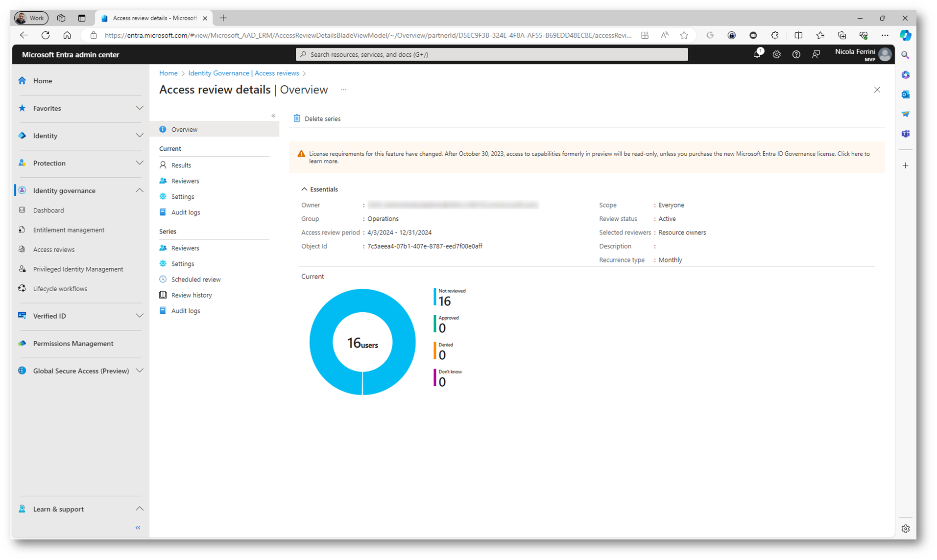Click the Home breadcrumb link

coord(168,73)
